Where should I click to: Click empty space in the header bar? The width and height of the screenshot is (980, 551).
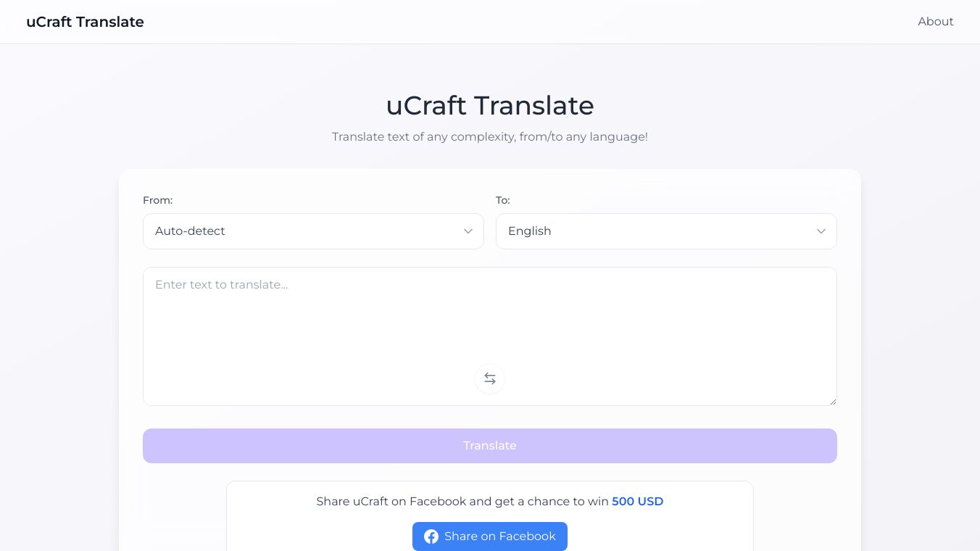click(507, 22)
